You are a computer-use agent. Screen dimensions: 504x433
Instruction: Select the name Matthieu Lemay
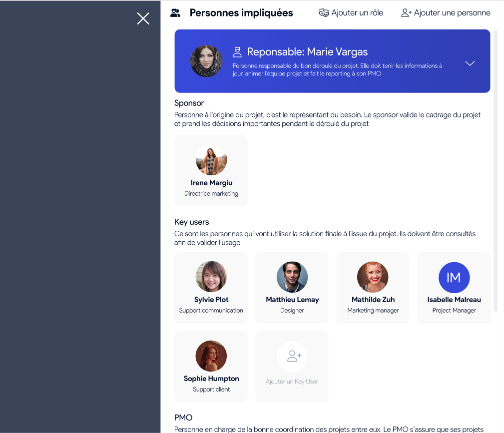pyautogui.click(x=292, y=300)
